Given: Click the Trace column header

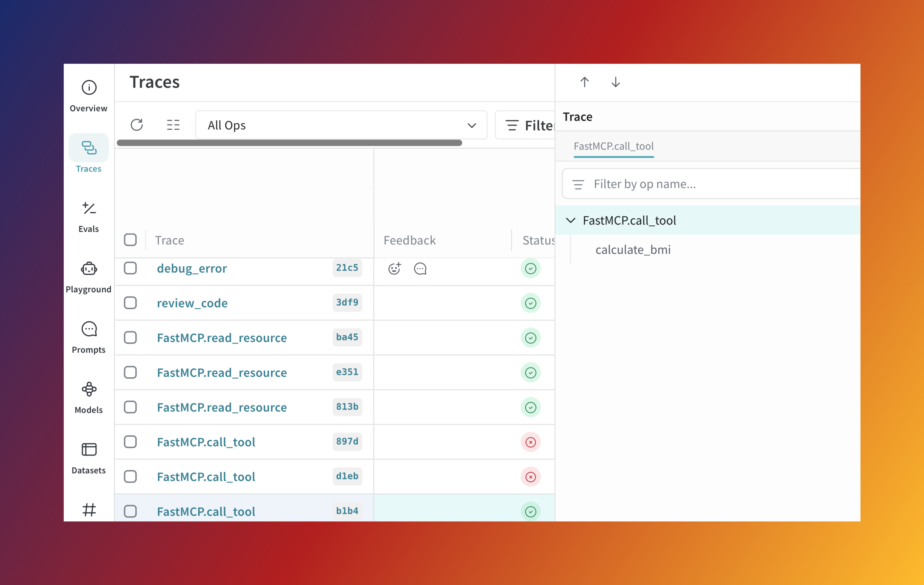Looking at the screenshot, I should tap(170, 240).
